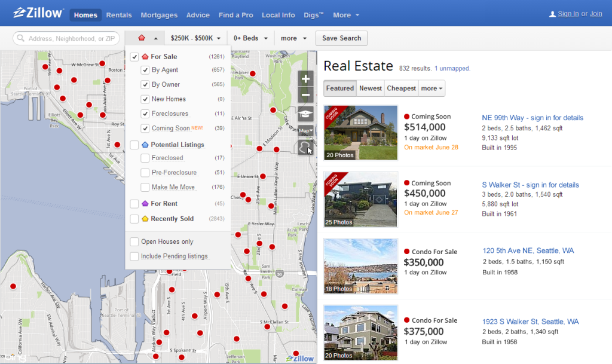The width and height of the screenshot is (612, 364).
Task: Check the Recently Sold checkbox
Action: pyautogui.click(x=134, y=219)
